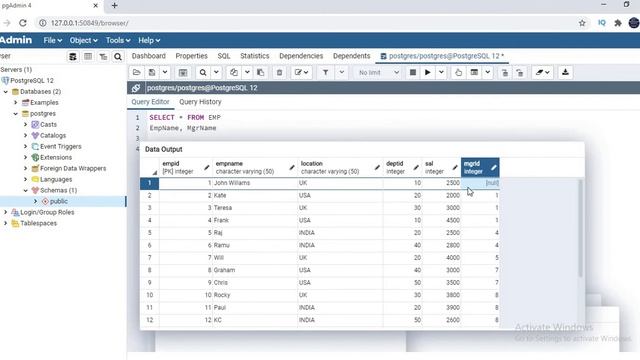
Task: Edit pencil icon on sal column
Action: 455,167
